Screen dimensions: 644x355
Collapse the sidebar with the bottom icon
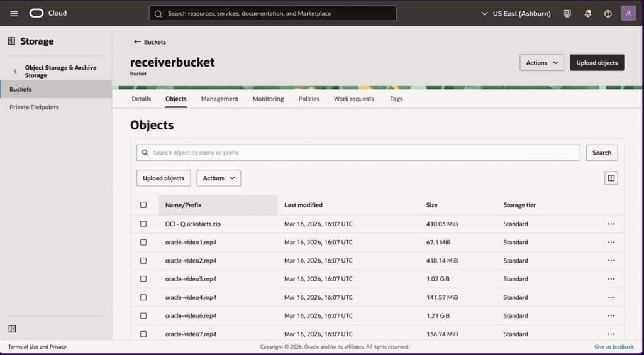click(x=13, y=329)
